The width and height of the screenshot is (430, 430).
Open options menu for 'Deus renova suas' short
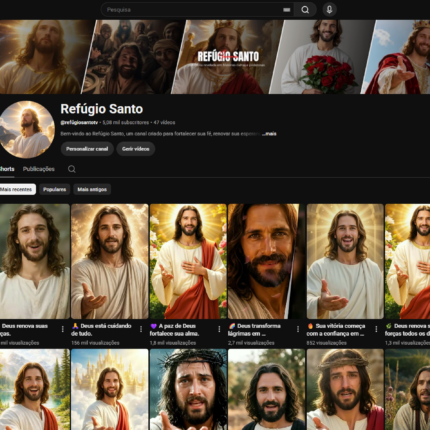63,329
